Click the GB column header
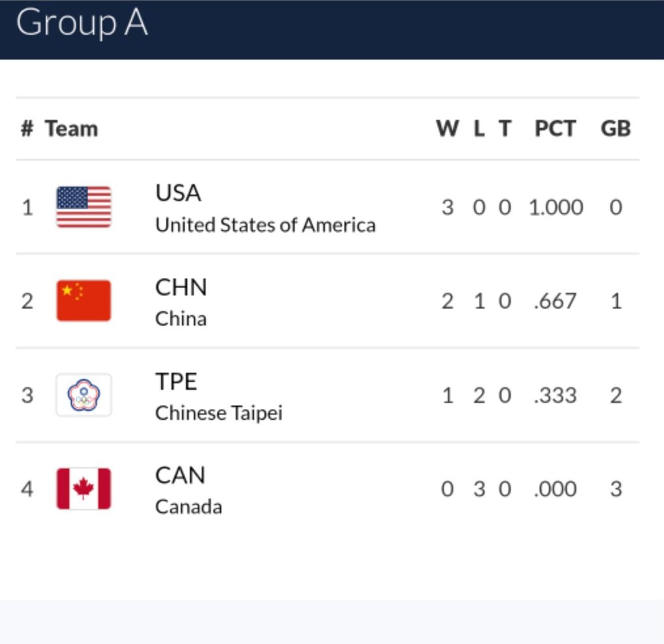 [x=616, y=128]
